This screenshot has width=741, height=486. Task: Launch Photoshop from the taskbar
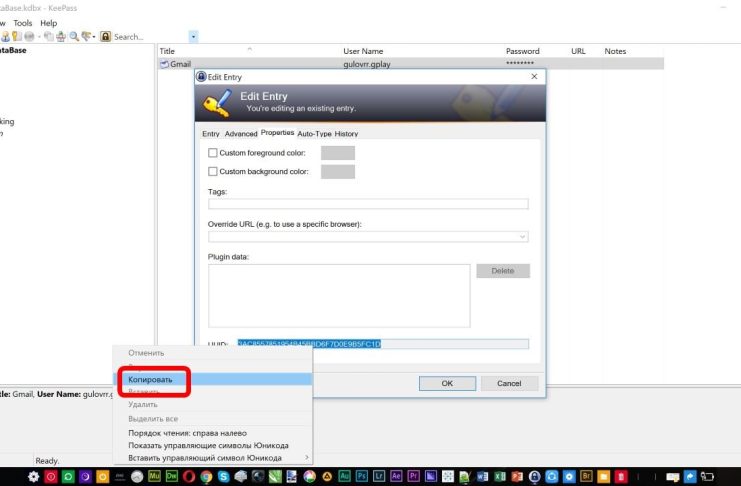pos(362,476)
